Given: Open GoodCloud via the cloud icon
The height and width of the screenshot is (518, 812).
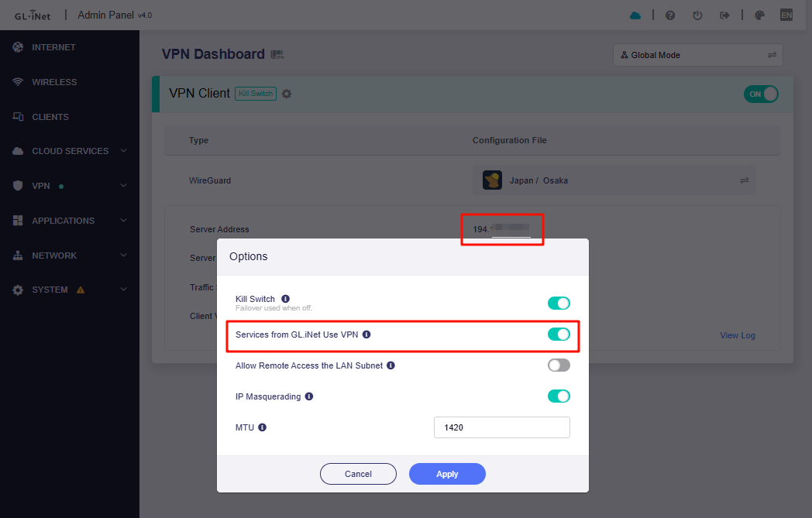Looking at the screenshot, I should click(x=635, y=15).
